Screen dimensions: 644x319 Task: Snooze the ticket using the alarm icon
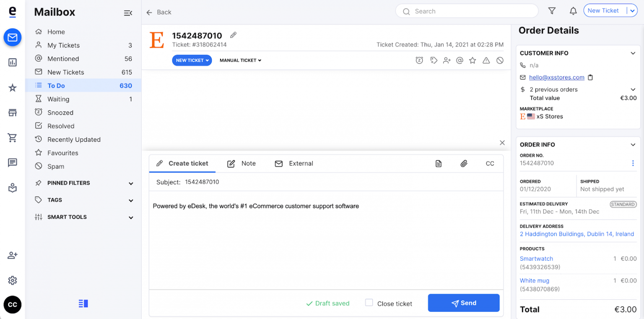tap(419, 60)
